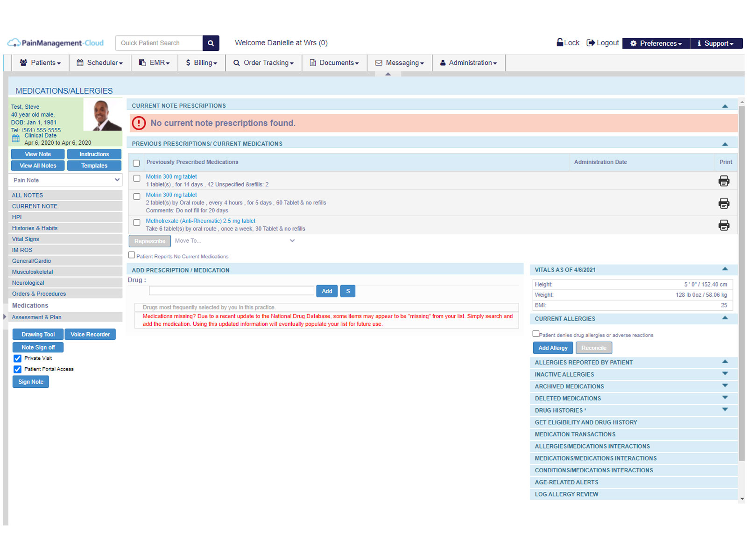The height and width of the screenshot is (560, 747).
Task: Open the Pain Note dropdown
Action: click(65, 180)
